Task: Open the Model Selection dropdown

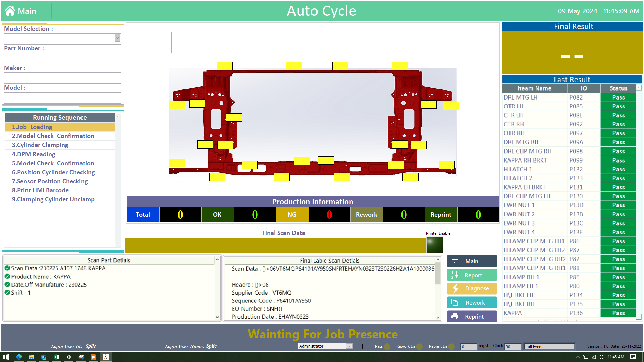Action: tap(117, 38)
